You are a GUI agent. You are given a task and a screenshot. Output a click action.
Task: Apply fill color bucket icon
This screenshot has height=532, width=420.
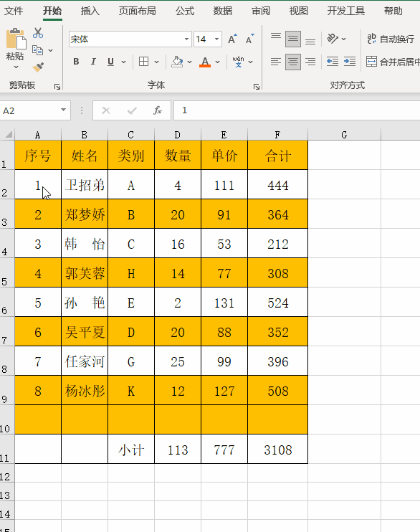pos(177,62)
